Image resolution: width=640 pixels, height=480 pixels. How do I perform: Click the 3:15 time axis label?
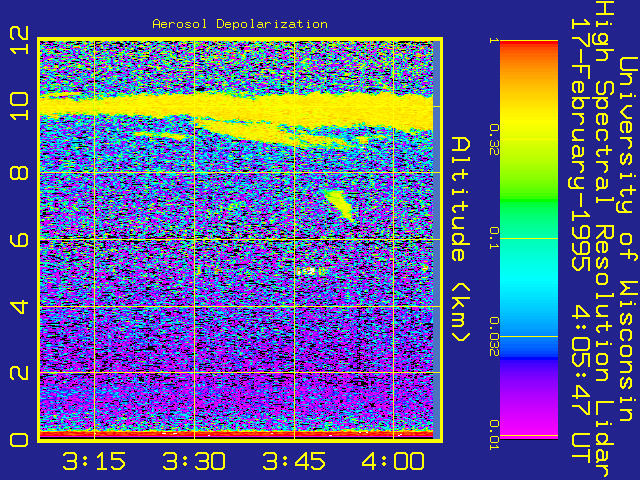point(94,461)
